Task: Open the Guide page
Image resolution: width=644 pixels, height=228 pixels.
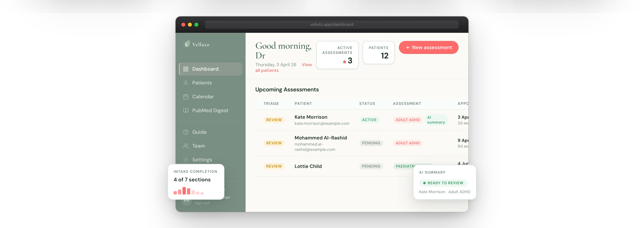Action: pyautogui.click(x=211, y=132)
